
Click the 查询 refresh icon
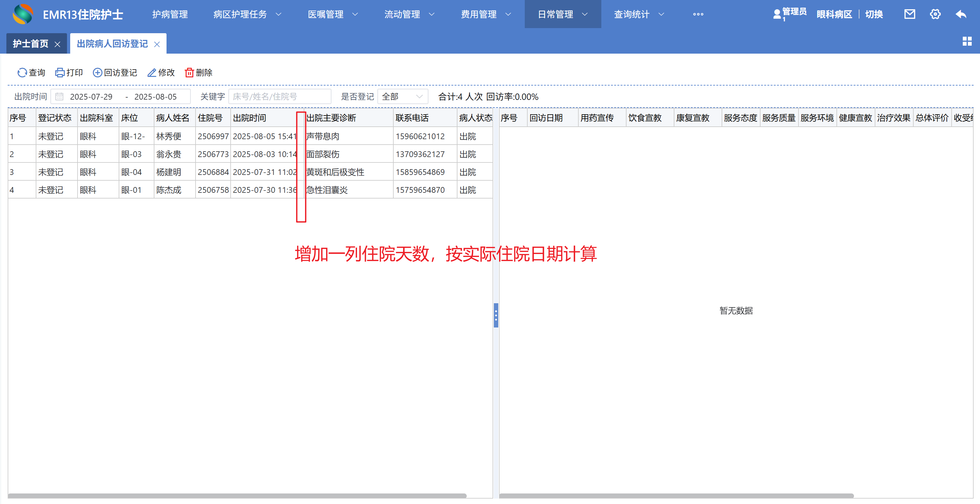pos(22,72)
